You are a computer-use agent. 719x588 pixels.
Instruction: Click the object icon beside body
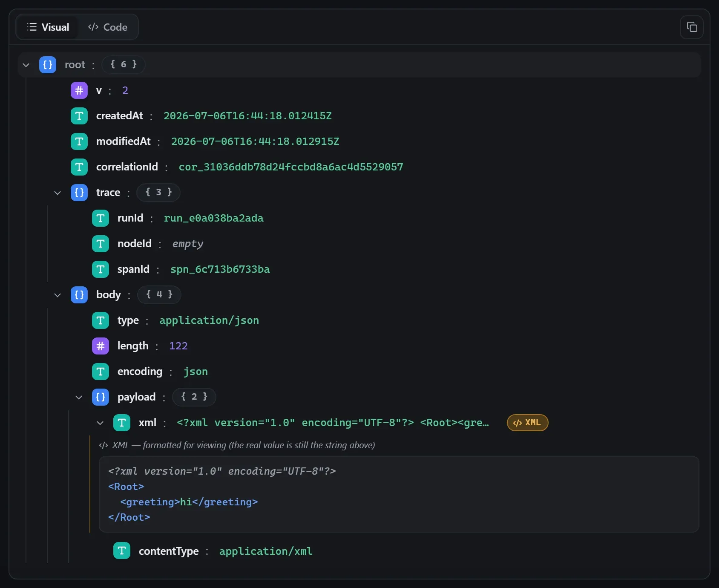pos(79,295)
